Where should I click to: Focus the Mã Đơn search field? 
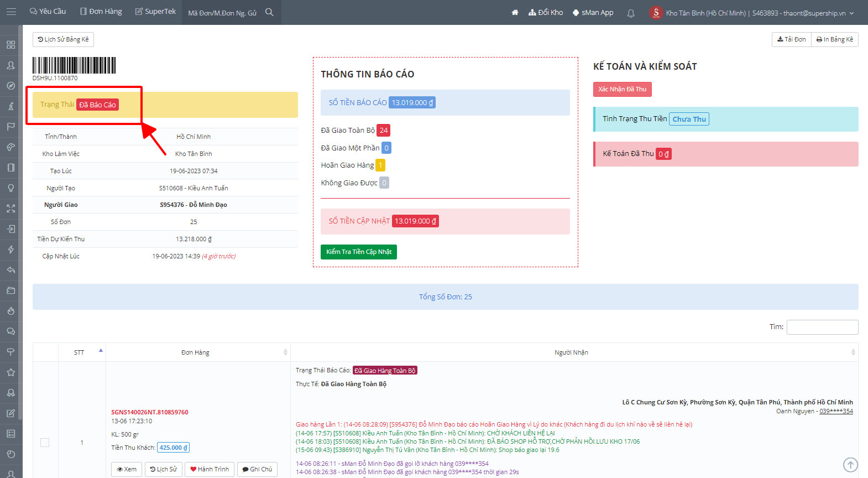coord(223,13)
